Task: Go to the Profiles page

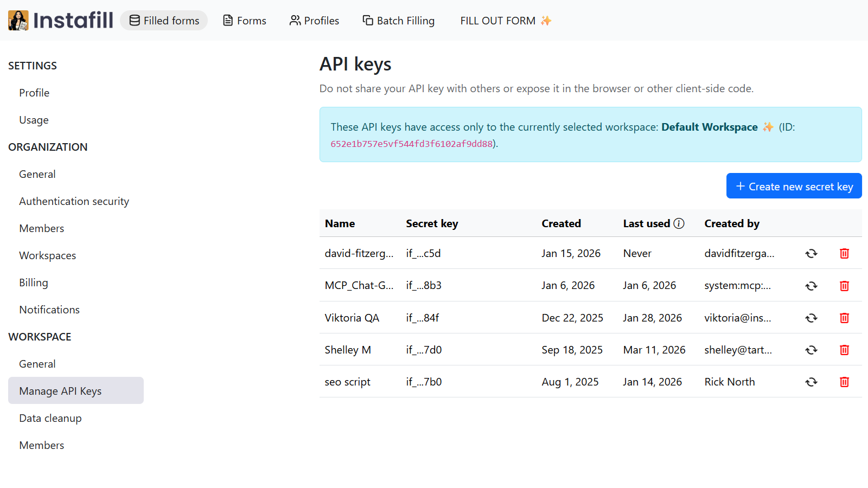Action: [x=314, y=21]
